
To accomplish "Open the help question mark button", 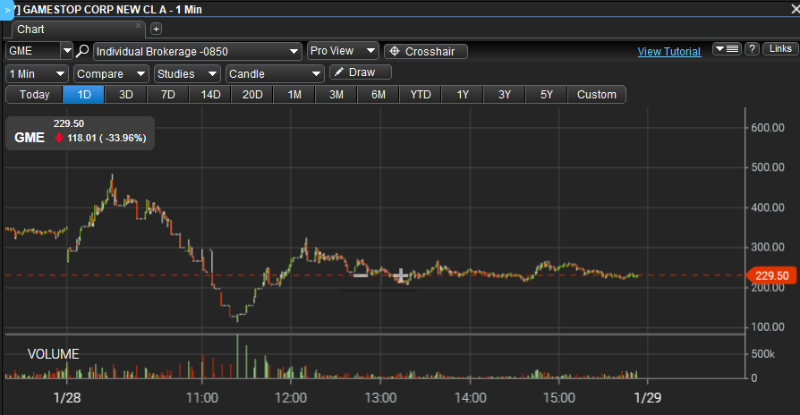I will [752, 49].
